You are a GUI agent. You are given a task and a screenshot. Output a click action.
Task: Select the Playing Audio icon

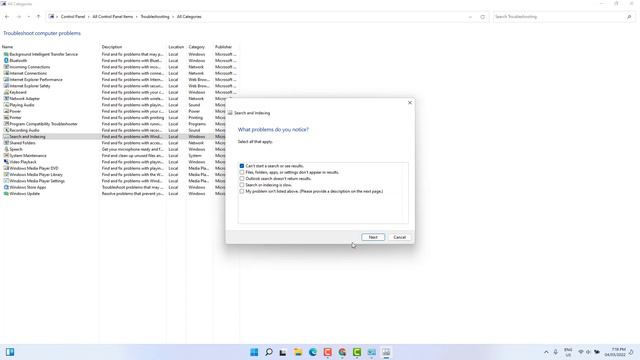coord(6,104)
